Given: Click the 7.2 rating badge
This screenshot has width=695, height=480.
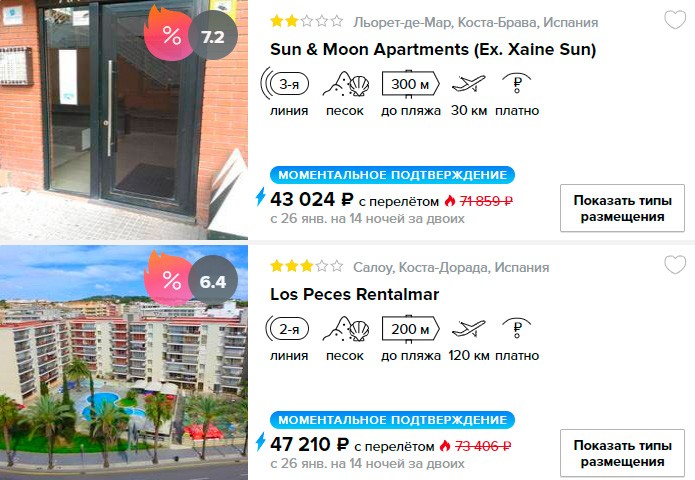Looking at the screenshot, I should click(x=213, y=36).
